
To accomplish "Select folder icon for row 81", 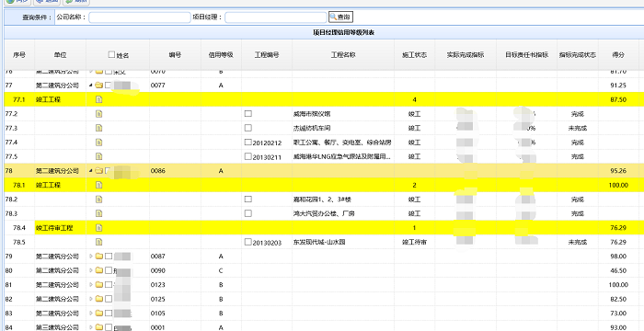I will (x=98, y=285).
